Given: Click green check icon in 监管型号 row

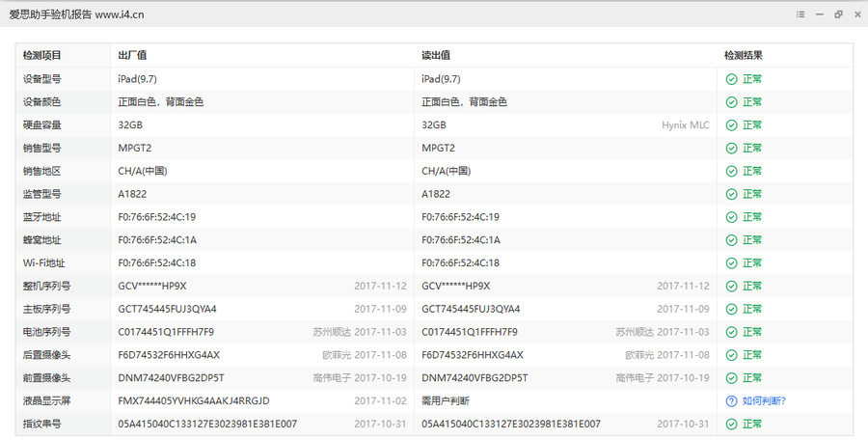Looking at the screenshot, I should click(731, 194).
